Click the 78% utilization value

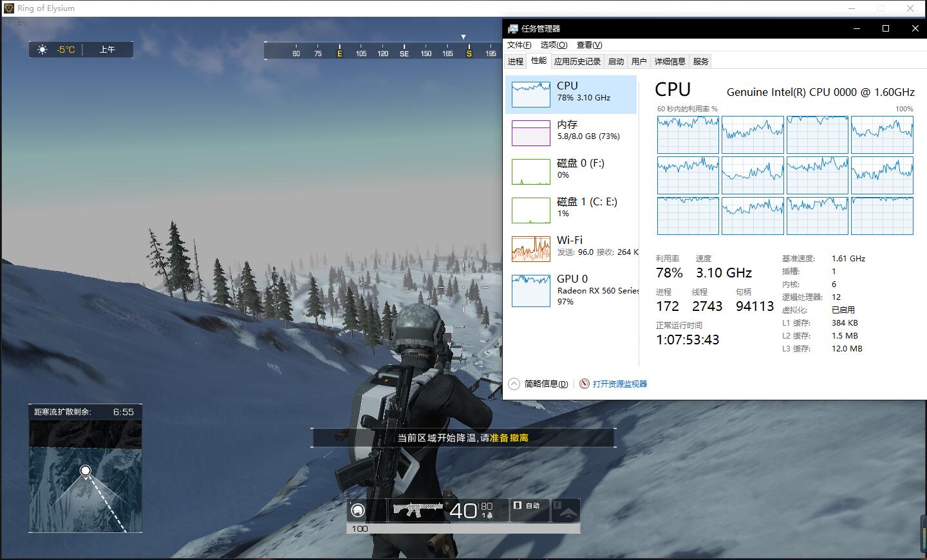click(x=669, y=273)
